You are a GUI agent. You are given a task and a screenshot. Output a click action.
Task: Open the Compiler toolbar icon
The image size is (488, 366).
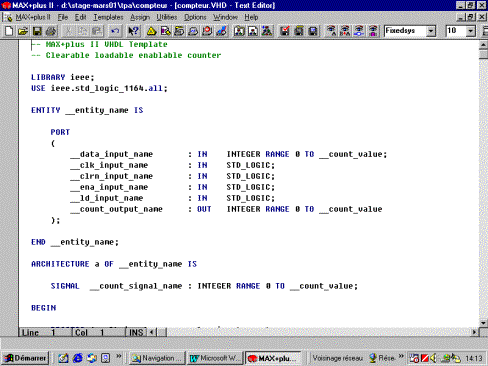(179, 31)
